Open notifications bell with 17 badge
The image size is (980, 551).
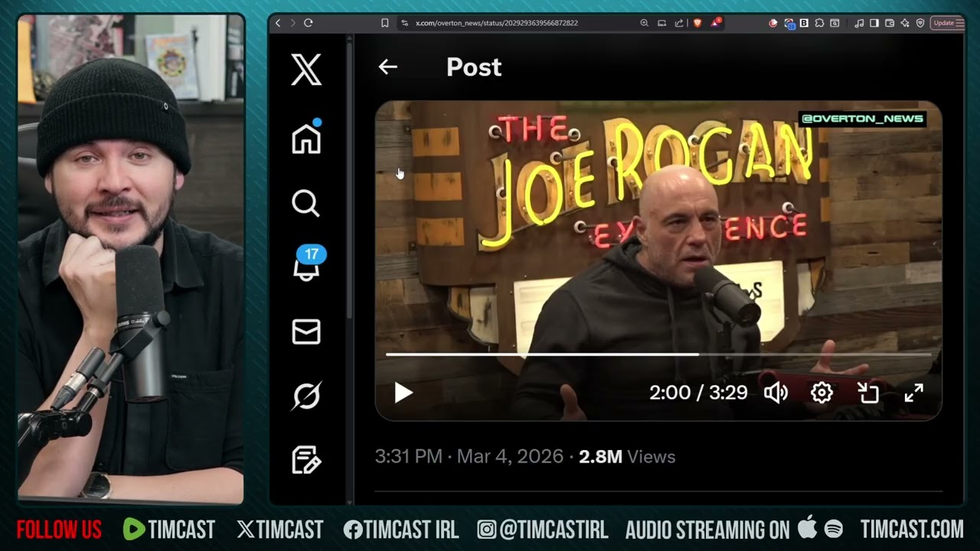point(307,264)
